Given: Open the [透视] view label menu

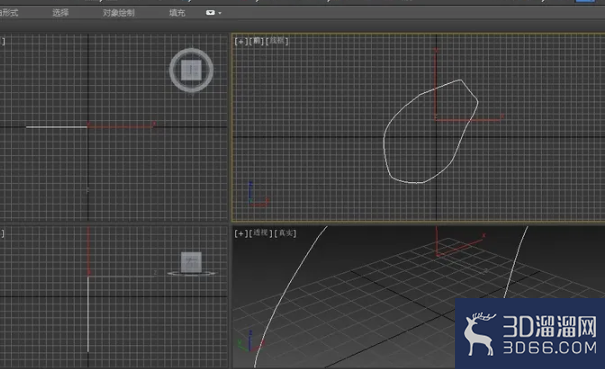Looking at the screenshot, I should (261, 233).
